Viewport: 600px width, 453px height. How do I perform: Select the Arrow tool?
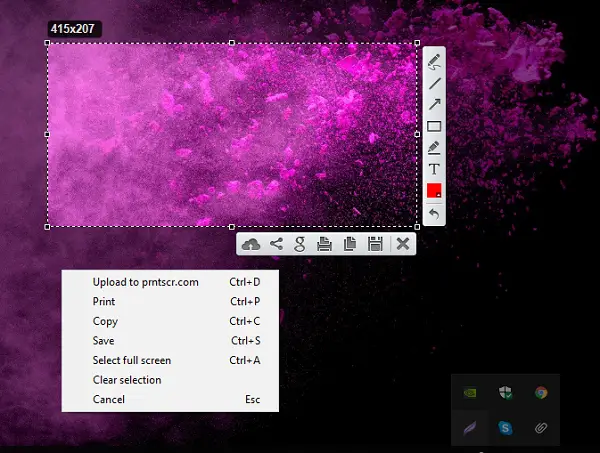click(434, 104)
